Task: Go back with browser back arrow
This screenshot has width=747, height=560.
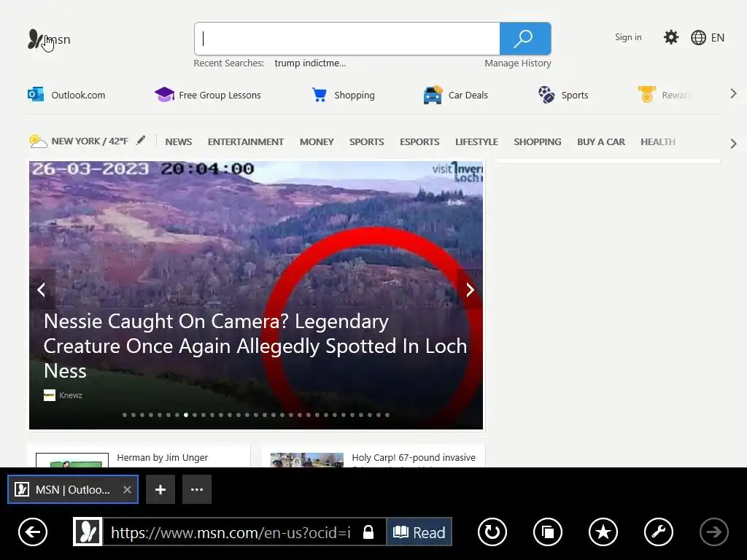Action: coord(33,532)
